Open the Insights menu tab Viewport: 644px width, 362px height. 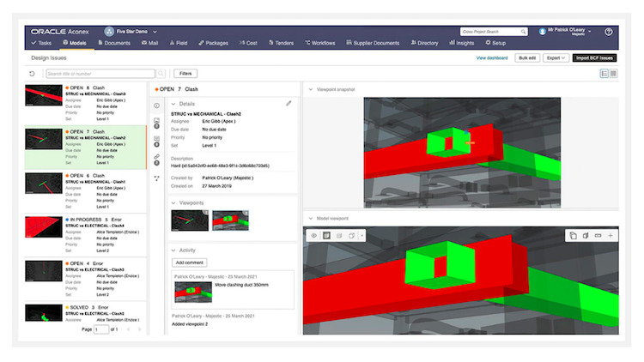tap(462, 43)
